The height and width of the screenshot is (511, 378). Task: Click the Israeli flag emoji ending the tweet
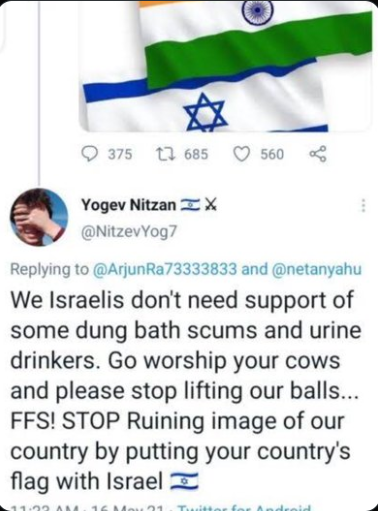point(184,481)
